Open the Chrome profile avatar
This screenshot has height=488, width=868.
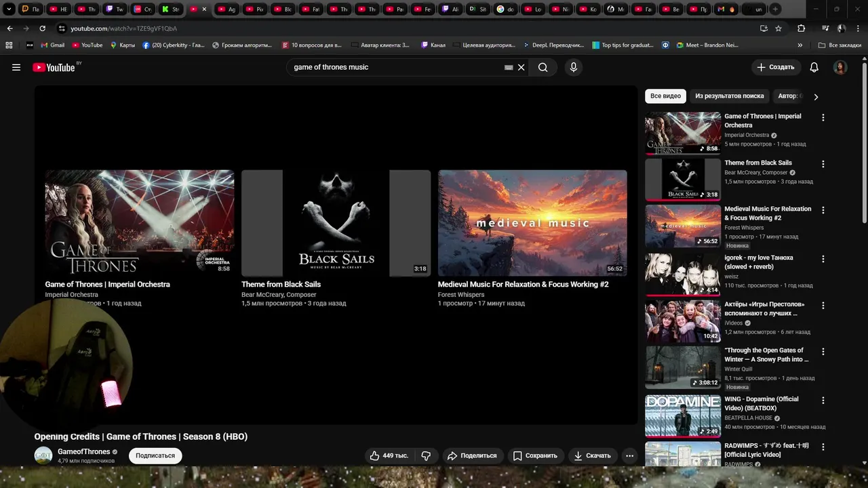click(841, 28)
